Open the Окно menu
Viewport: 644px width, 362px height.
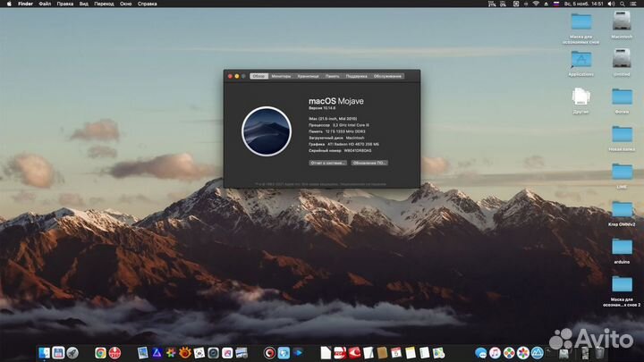pos(126,4)
